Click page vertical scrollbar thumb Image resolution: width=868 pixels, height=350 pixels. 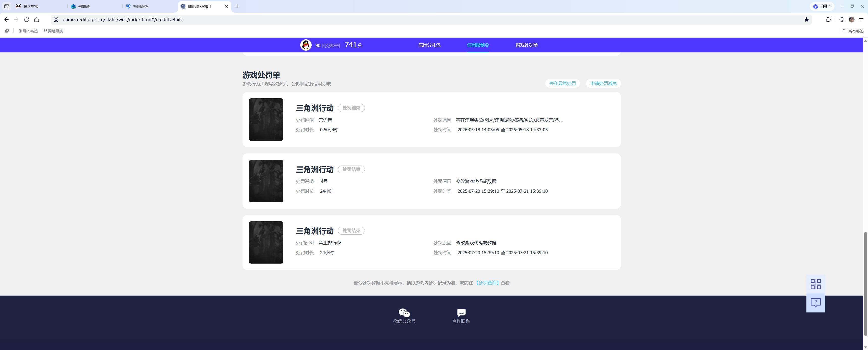pyautogui.click(x=865, y=283)
